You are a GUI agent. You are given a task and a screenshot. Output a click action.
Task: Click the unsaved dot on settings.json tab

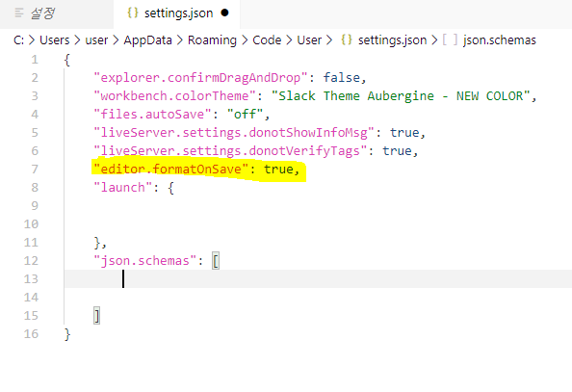coord(225,13)
